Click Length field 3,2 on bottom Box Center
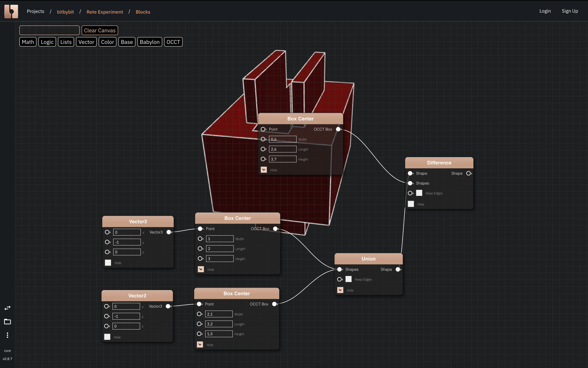This screenshot has height=368, width=588. (219, 324)
